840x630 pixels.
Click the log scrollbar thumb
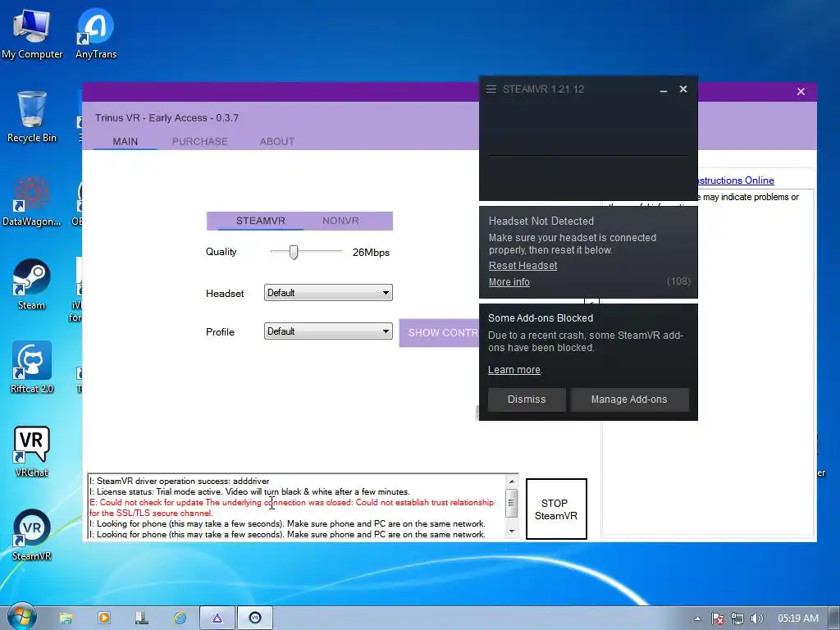point(512,503)
